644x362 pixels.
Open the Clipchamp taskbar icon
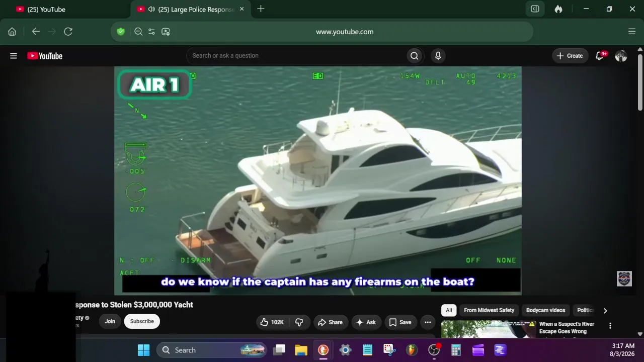(478, 350)
